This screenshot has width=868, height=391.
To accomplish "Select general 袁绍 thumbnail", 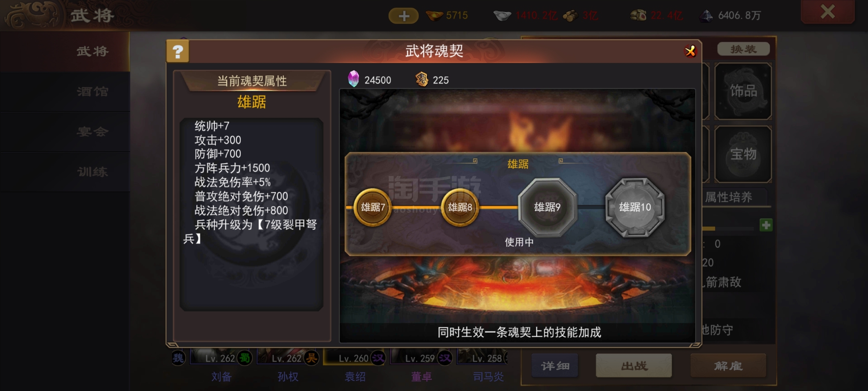I will [x=354, y=365].
